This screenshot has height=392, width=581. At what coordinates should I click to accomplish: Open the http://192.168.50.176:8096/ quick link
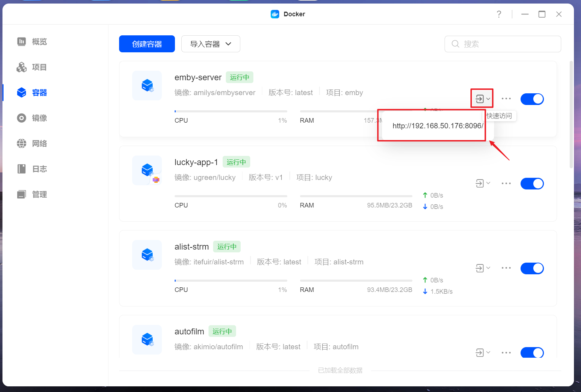click(438, 126)
